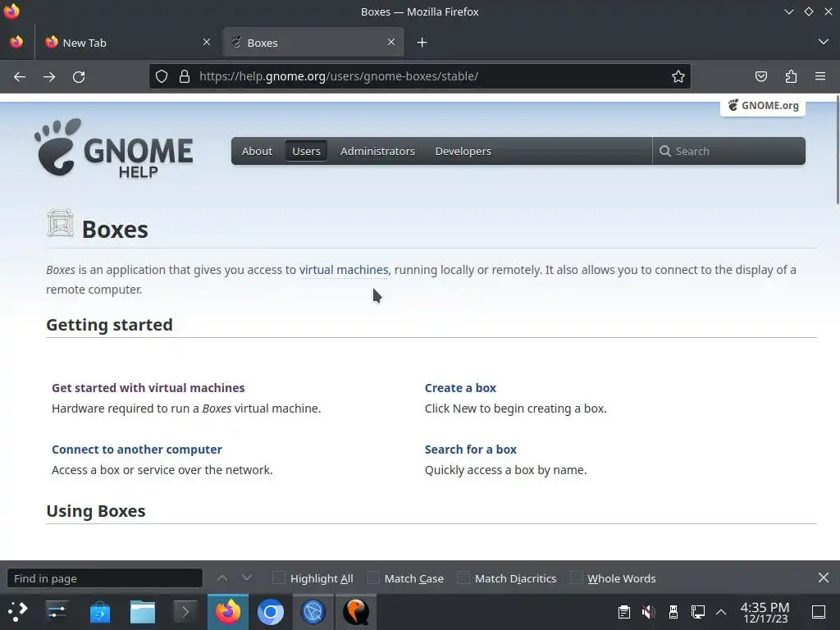Close the find bar

click(x=824, y=577)
